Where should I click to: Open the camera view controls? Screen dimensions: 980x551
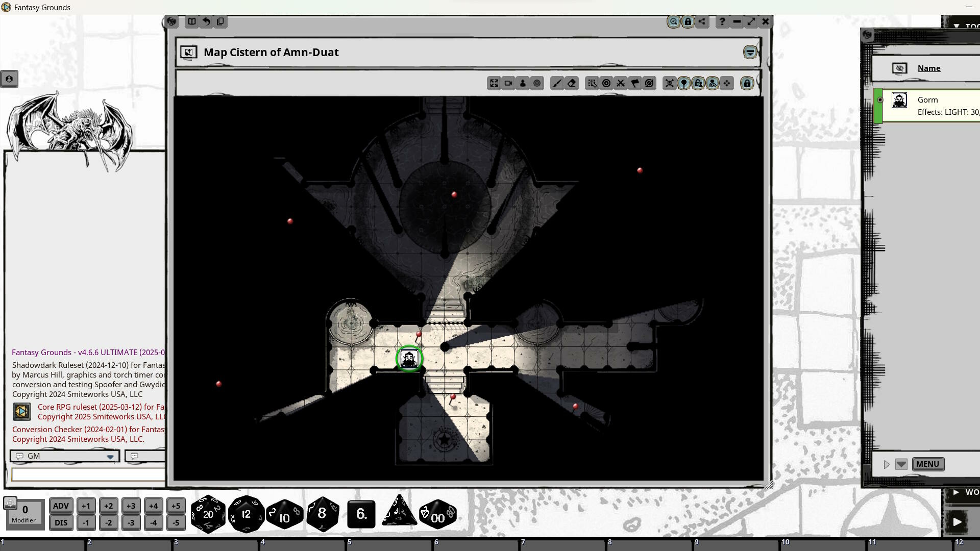[x=508, y=83]
